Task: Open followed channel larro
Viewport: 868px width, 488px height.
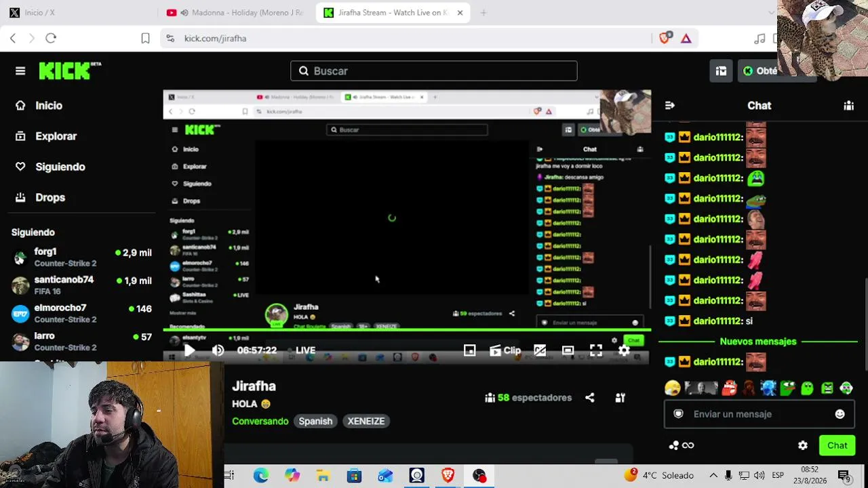Action: pos(81,342)
